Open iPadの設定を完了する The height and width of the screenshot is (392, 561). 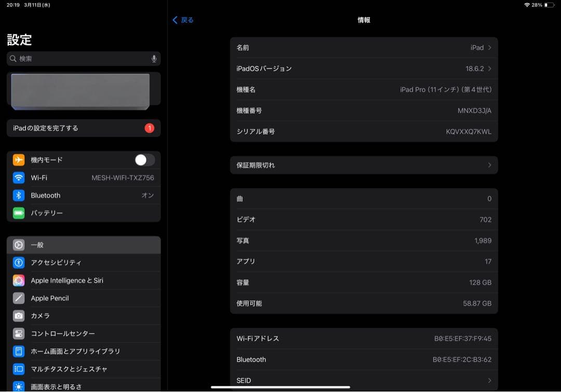83,128
